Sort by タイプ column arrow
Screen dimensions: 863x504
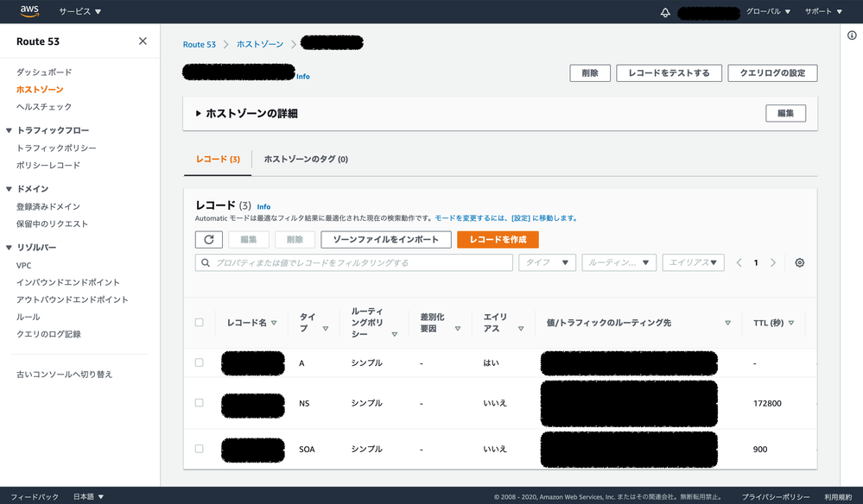coord(326,329)
